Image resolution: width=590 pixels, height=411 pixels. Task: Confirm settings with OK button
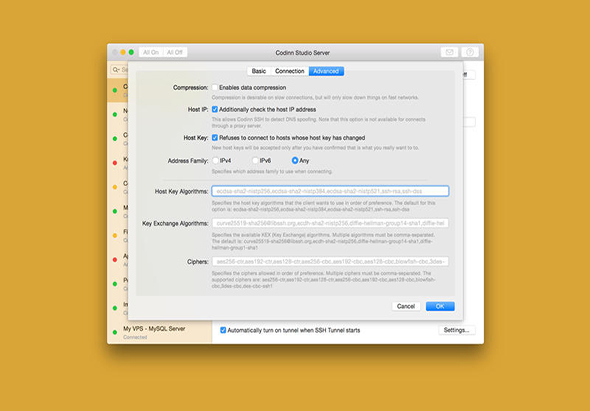440,306
